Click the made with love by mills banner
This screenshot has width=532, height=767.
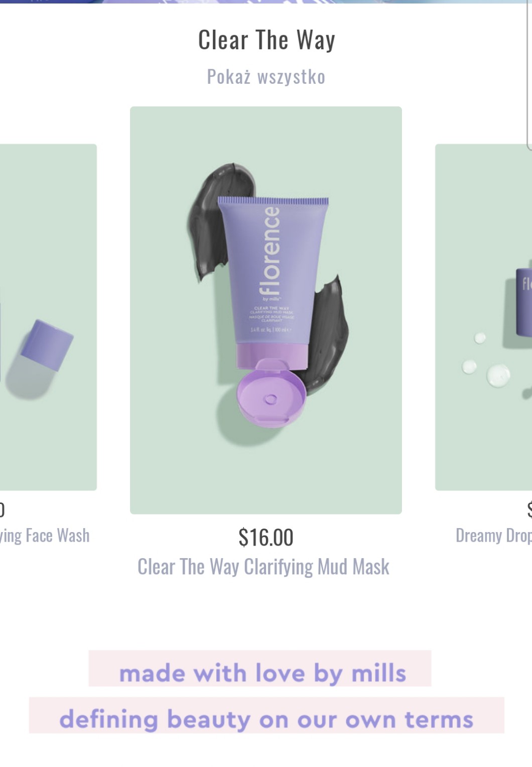(x=260, y=669)
